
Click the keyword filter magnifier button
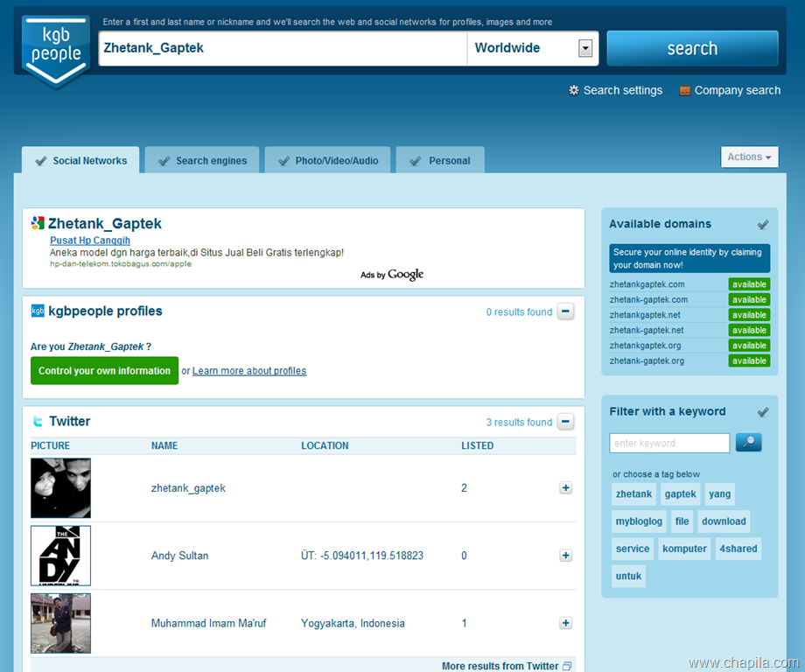(748, 442)
